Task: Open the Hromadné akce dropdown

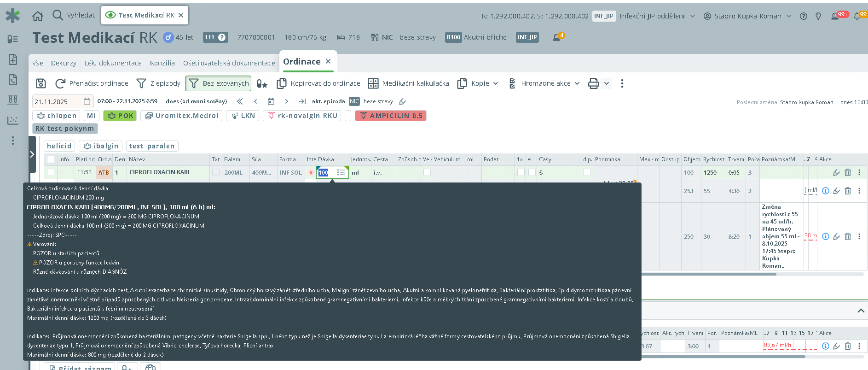Action: [x=544, y=83]
